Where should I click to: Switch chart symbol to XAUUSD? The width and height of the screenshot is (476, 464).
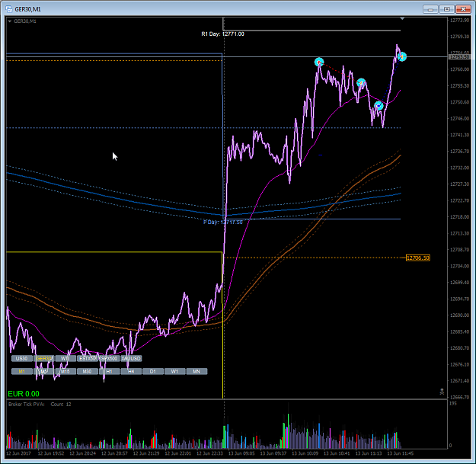131,358
